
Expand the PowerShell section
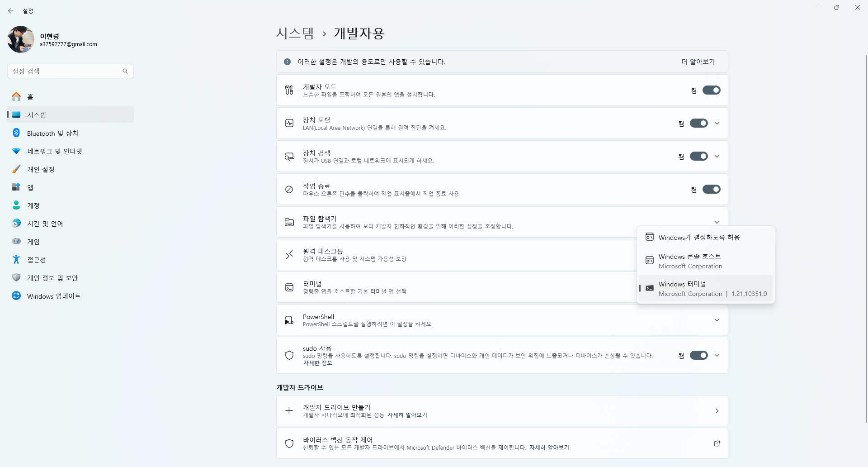[717, 320]
